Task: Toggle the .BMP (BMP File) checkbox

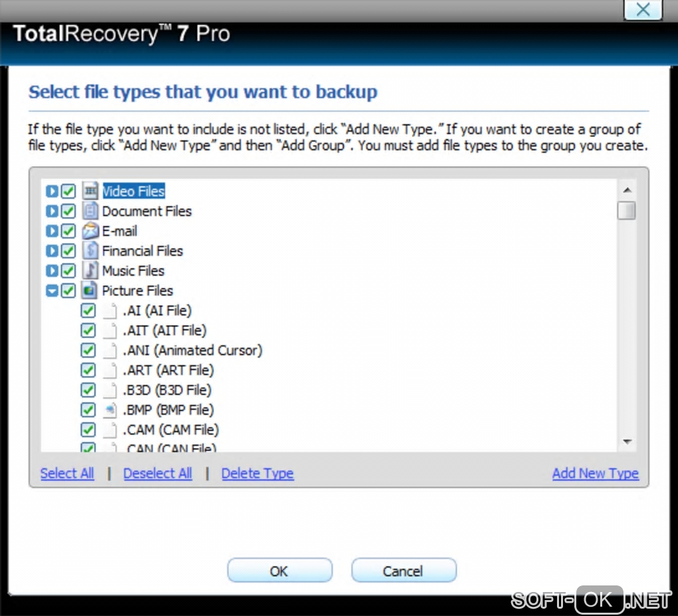Action: pyautogui.click(x=88, y=410)
